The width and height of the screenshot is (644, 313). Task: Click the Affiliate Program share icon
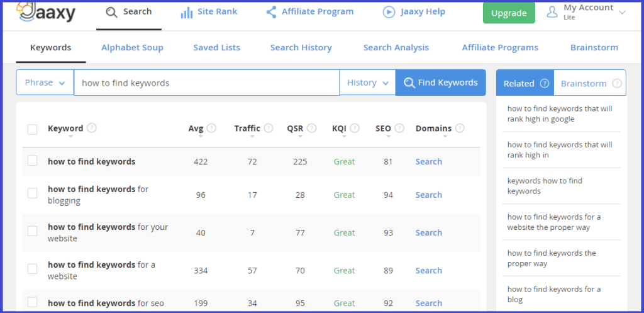pyautogui.click(x=271, y=12)
